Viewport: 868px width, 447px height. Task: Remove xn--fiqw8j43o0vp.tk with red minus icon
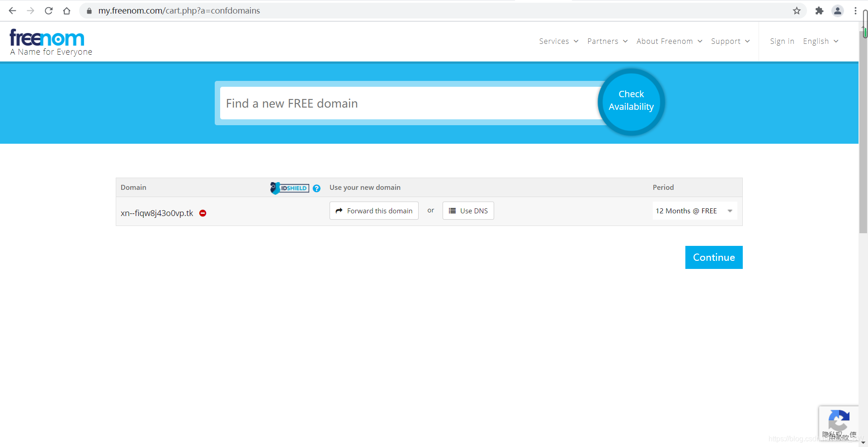coord(203,213)
